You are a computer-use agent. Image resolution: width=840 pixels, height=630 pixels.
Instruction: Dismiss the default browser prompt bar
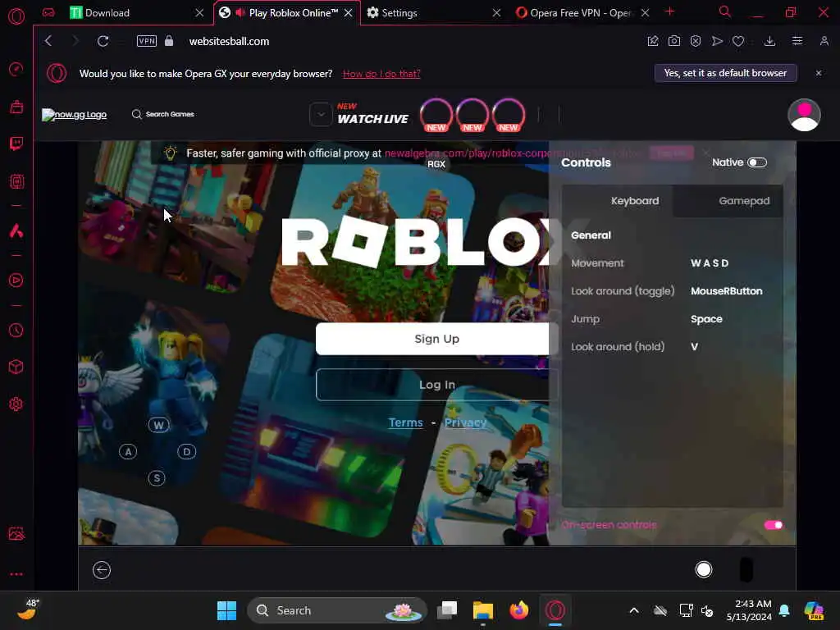pyautogui.click(x=818, y=73)
